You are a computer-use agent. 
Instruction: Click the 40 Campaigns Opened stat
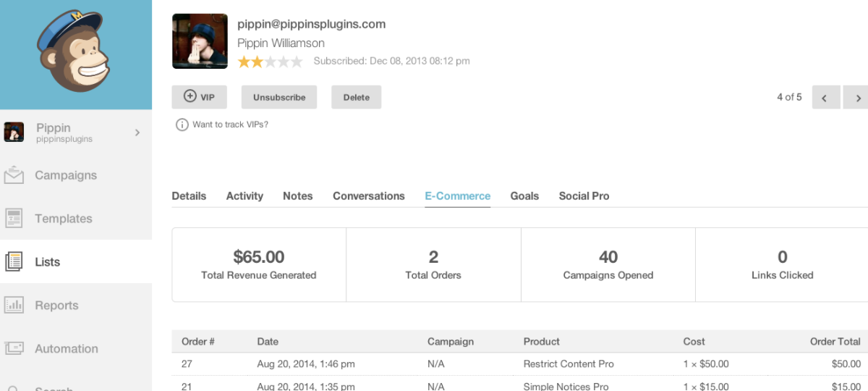tap(608, 265)
